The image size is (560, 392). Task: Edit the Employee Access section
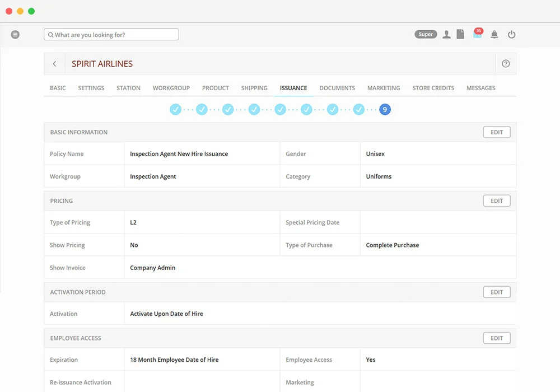tap(497, 338)
